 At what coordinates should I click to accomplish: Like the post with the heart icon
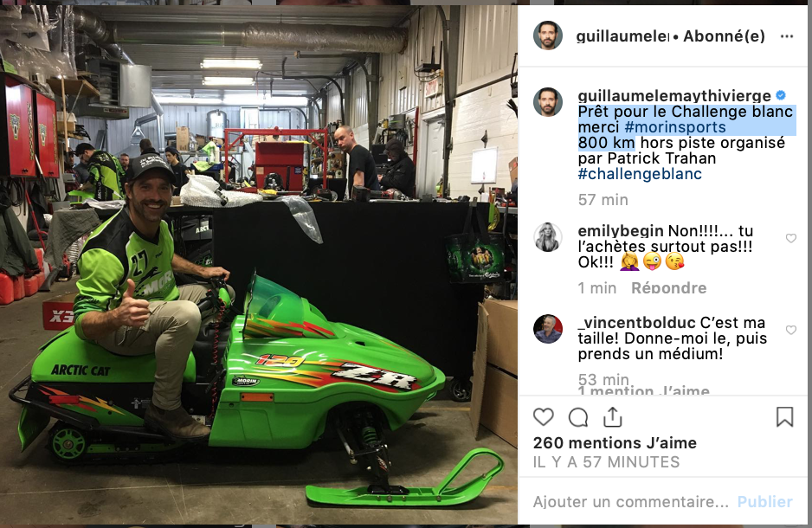point(544,416)
